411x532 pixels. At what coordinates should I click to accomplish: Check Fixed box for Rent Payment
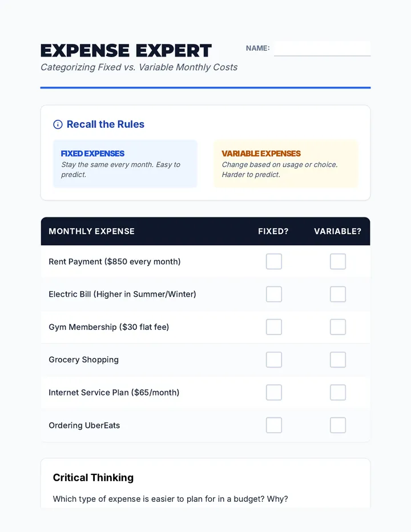274,261
